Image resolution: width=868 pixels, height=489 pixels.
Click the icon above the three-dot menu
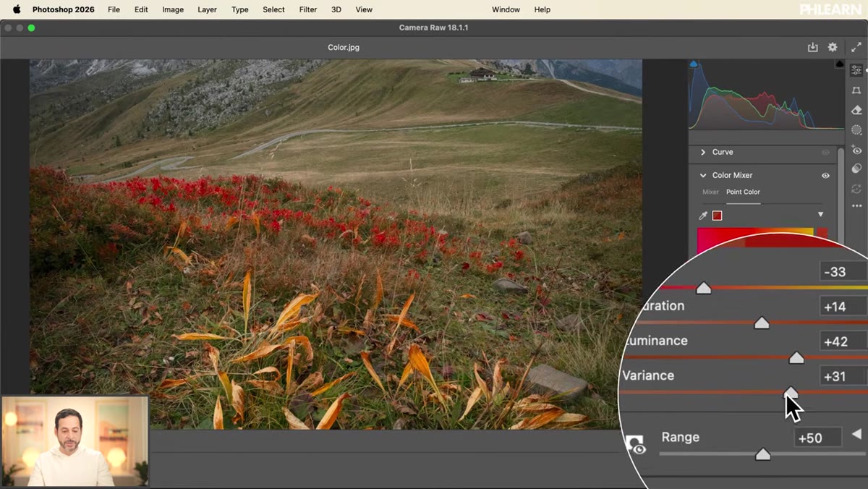coord(856,188)
